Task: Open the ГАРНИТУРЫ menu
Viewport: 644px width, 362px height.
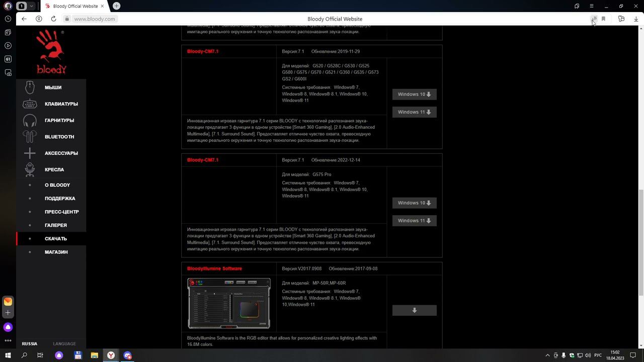Action: (x=59, y=121)
